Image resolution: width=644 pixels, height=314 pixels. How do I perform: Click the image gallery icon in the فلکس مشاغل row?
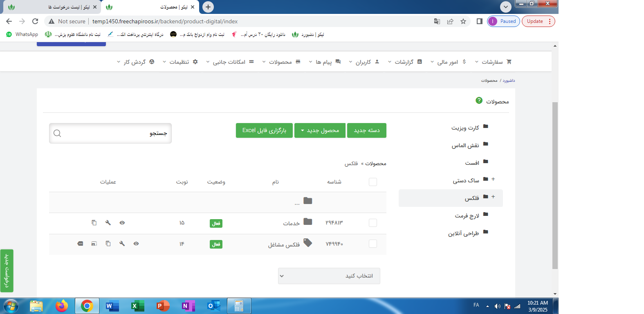click(94, 244)
